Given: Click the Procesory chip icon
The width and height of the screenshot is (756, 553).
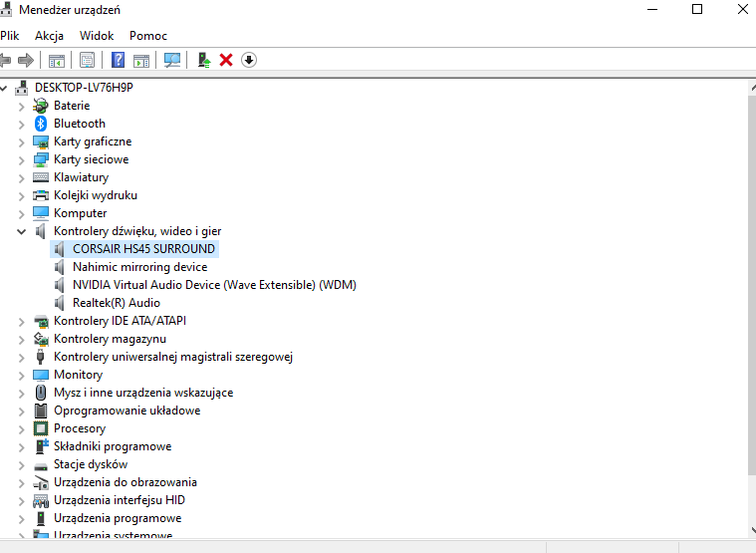Looking at the screenshot, I should tap(41, 428).
